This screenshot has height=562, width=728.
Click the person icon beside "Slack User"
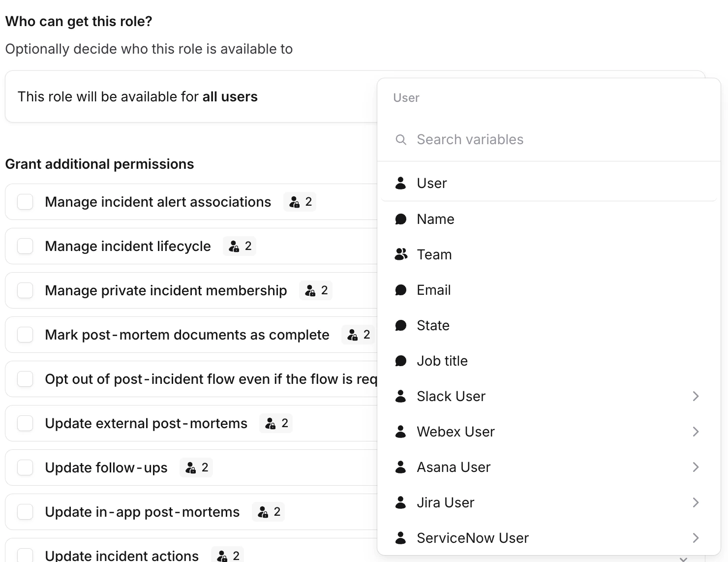[401, 396]
